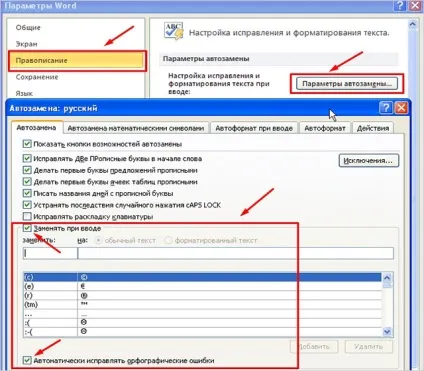This screenshot has height=371, width=424.
Task: Toggle Исправлять ДВе ПРописные буквы checkbox
Action: pos(27,159)
